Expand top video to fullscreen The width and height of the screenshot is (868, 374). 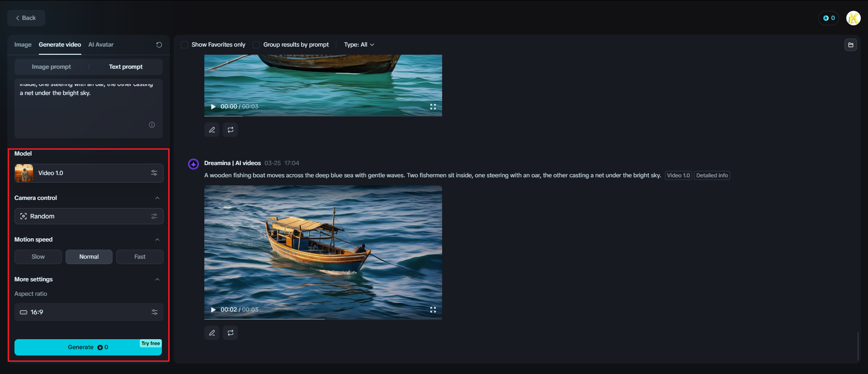[x=433, y=107]
